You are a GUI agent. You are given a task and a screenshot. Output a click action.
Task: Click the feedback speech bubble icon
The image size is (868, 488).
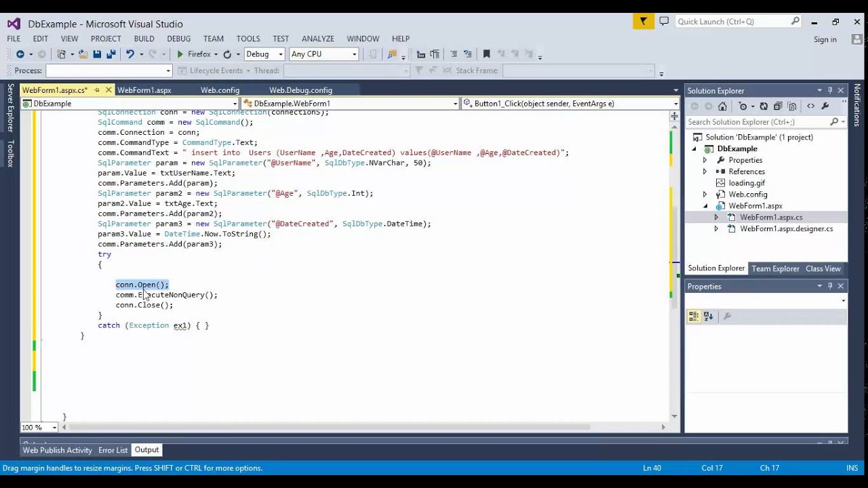(x=664, y=22)
